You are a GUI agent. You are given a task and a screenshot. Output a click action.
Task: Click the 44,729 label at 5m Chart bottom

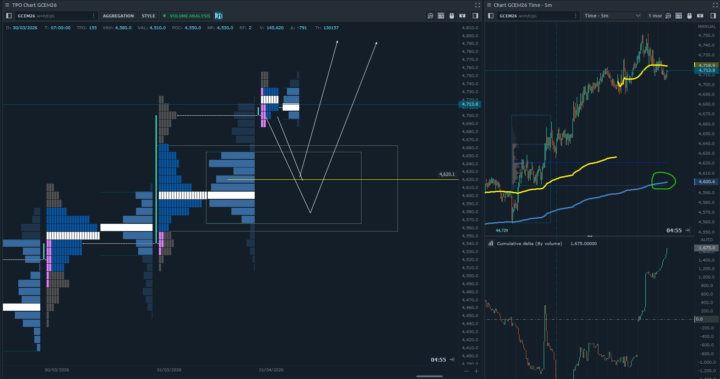pos(501,231)
